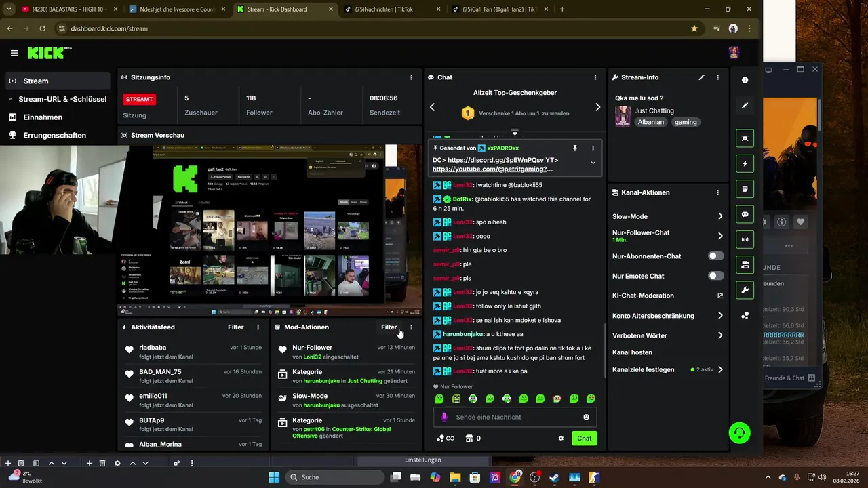This screenshot has width=868, height=488.
Task: Open Mod-Aktionen three-dot menu
Action: click(x=411, y=327)
